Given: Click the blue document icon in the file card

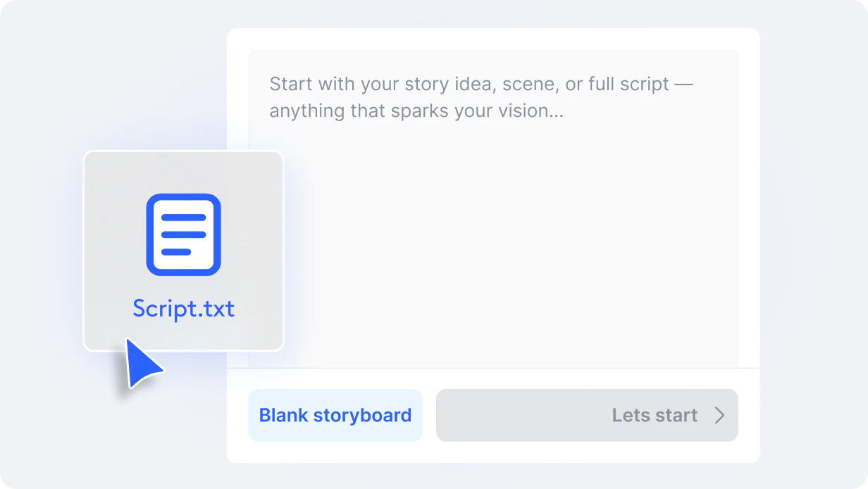Looking at the screenshot, I should coord(183,234).
